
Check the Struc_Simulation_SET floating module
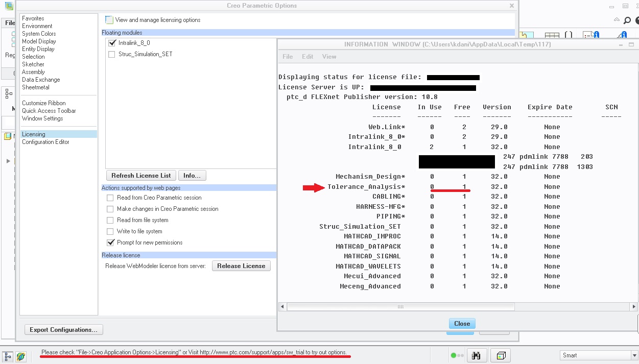pyautogui.click(x=112, y=54)
